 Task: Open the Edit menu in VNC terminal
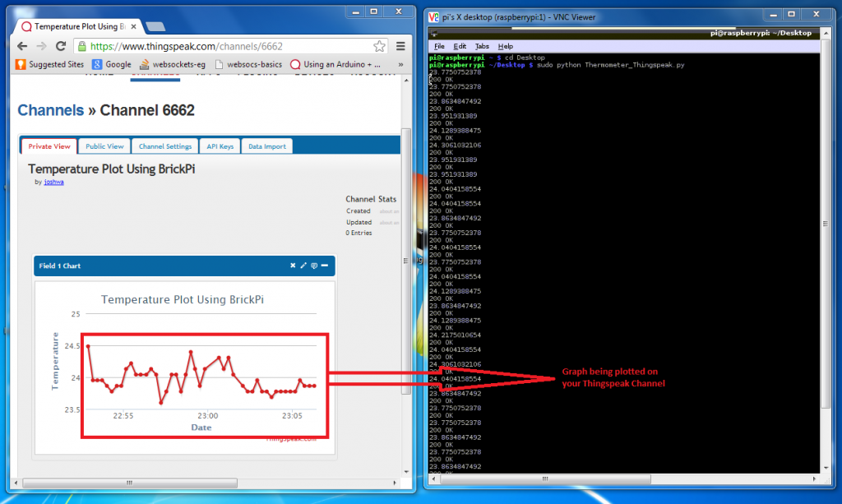(x=460, y=46)
